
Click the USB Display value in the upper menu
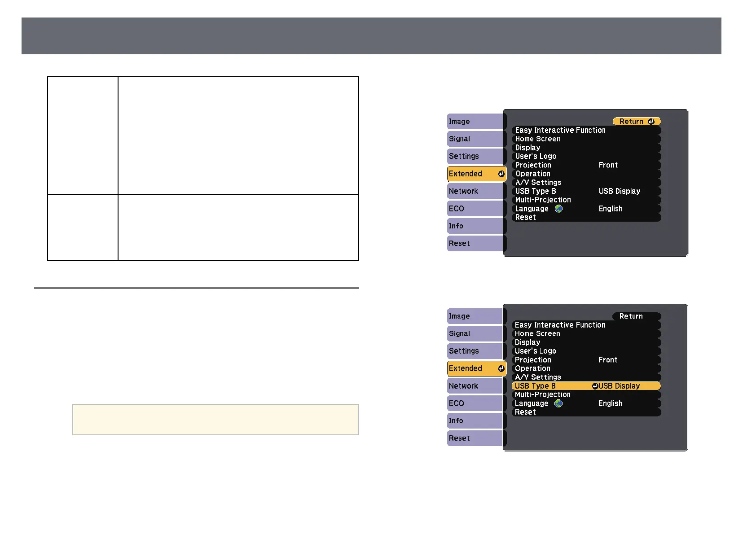click(620, 191)
